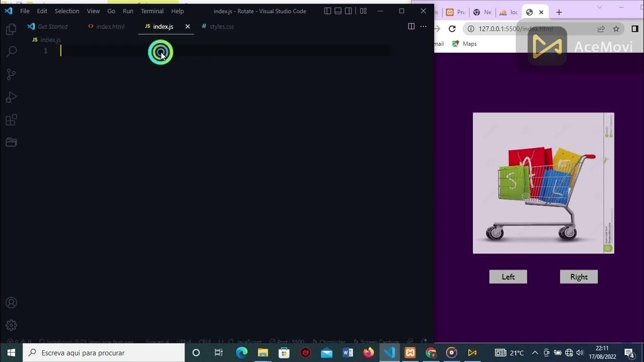The image size is (644, 362).
Task: Open the Run menu
Action: tap(128, 11)
